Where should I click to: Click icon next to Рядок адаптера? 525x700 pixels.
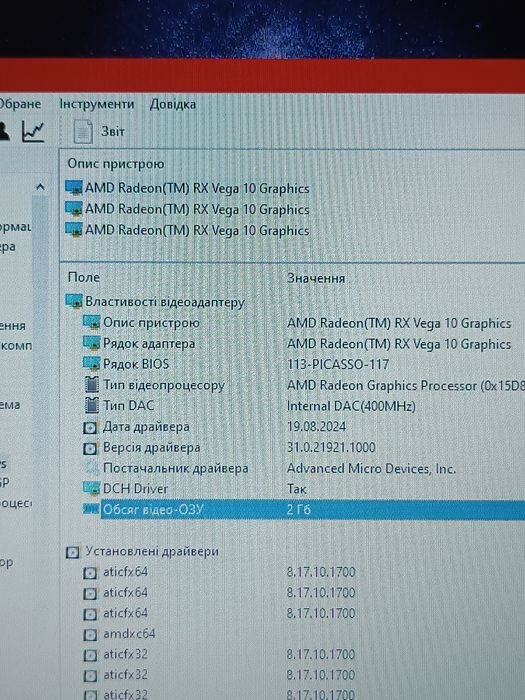pos(92,343)
